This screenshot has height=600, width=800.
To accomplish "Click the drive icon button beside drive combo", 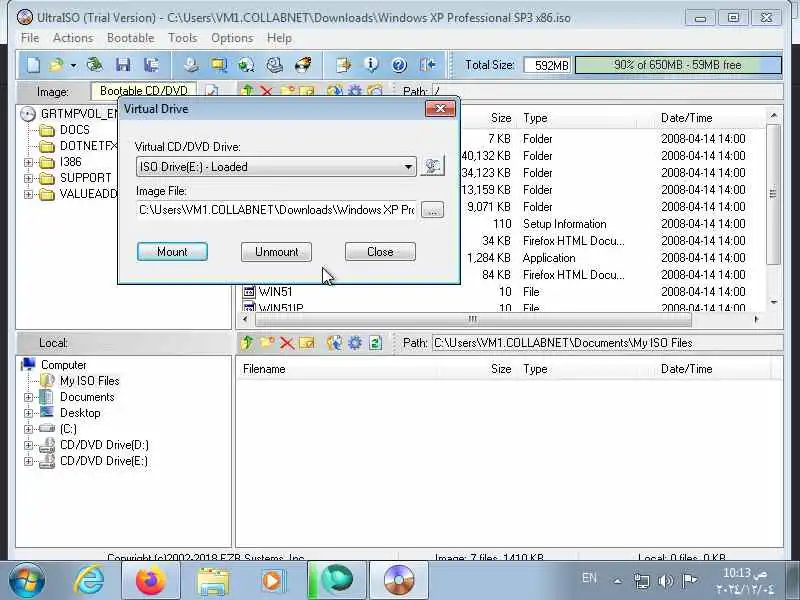I will point(432,166).
